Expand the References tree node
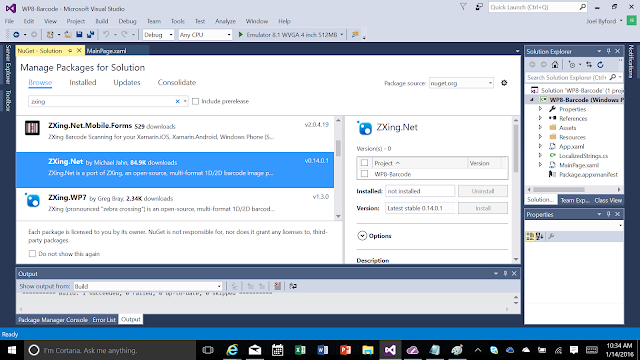Screen dimensions: 640x360 click(x=540, y=118)
